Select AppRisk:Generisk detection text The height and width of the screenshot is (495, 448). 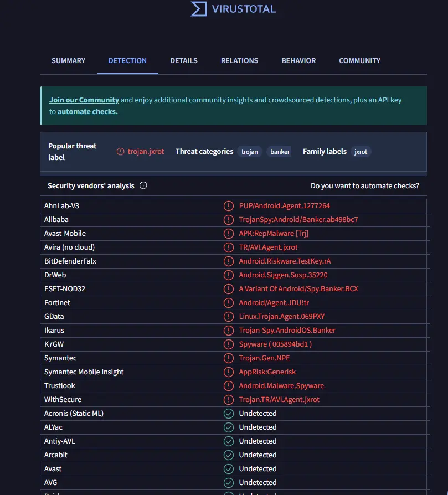click(267, 372)
